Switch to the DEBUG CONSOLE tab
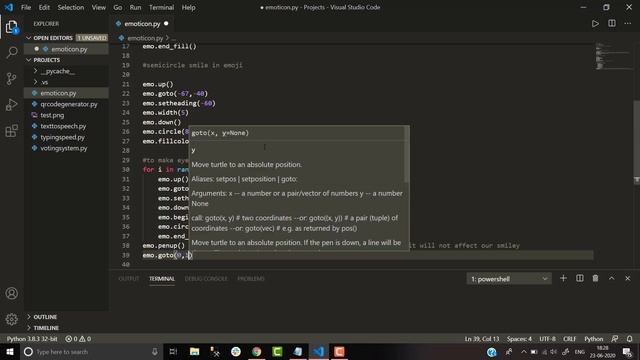640x360 pixels. (x=206, y=279)
